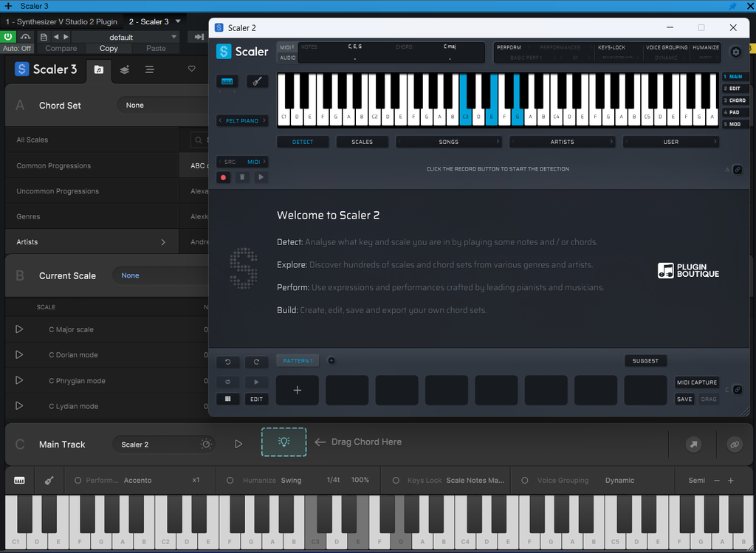Open plugin slot dropdown arrow after Scaler 3

coord(178,21)
